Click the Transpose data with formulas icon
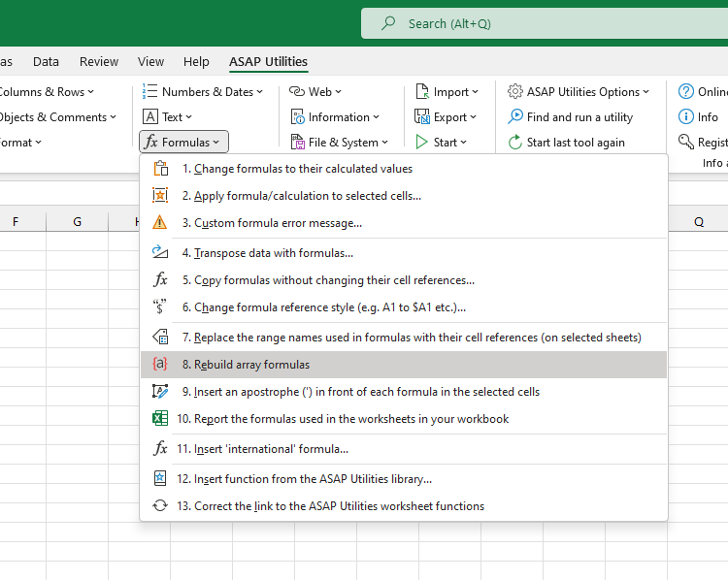The image size is (728, 580). pyautogui.click(x=160, y=252)
